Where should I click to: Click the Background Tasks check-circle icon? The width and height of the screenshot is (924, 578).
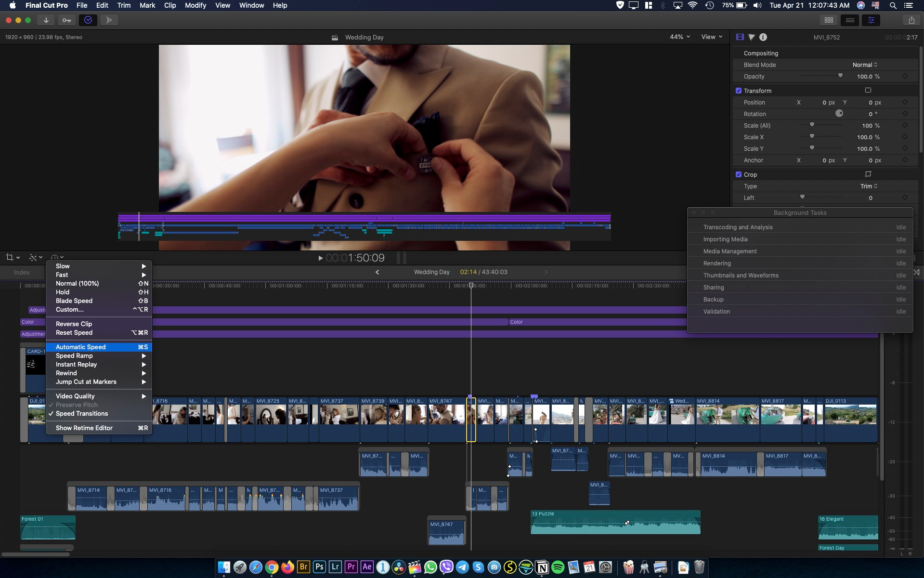coord(88,20)
